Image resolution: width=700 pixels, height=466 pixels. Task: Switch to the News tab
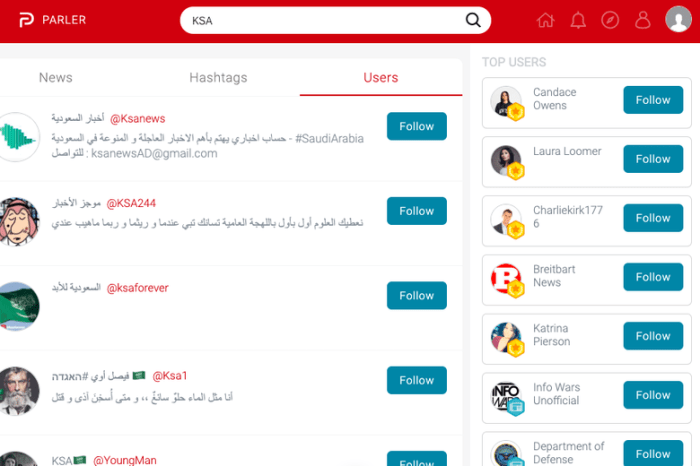click(x=56, y=78)
